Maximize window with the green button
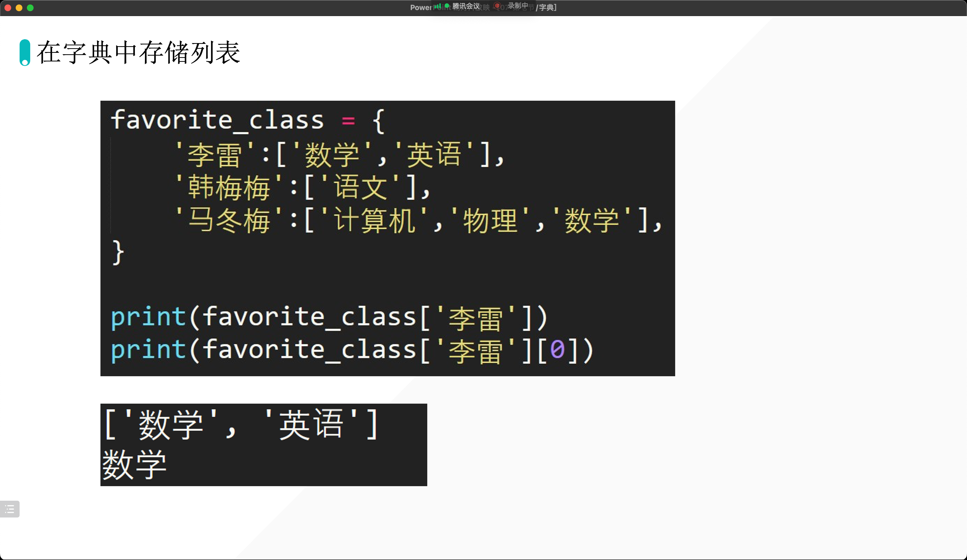Viewport: 967px width, 560px height. (30, 8)
